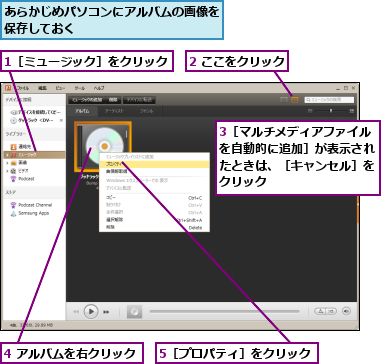Switch to thumbnail grid view mode
The width and height of the screenshot is (381, 364).
[x=295, y=100]
